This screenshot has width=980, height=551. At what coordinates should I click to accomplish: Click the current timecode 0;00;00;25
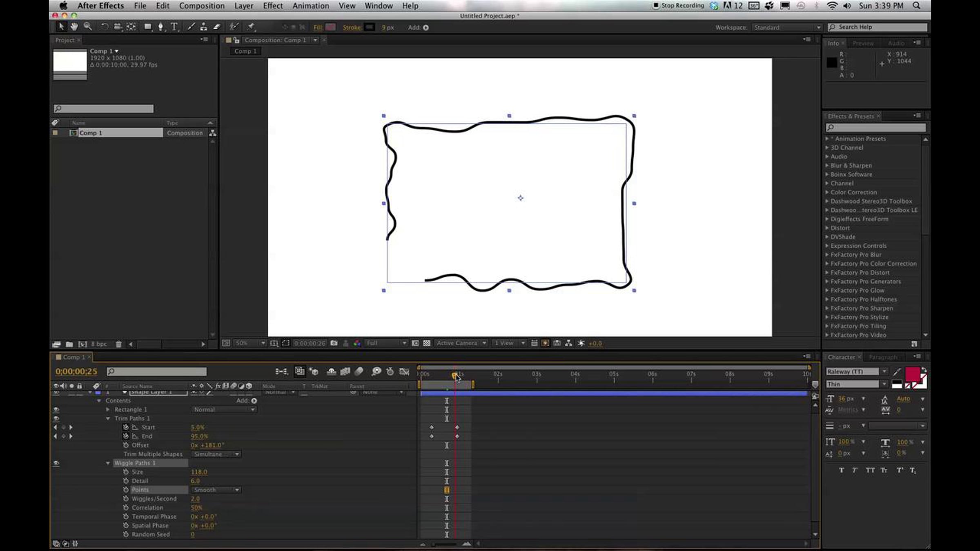76,371
